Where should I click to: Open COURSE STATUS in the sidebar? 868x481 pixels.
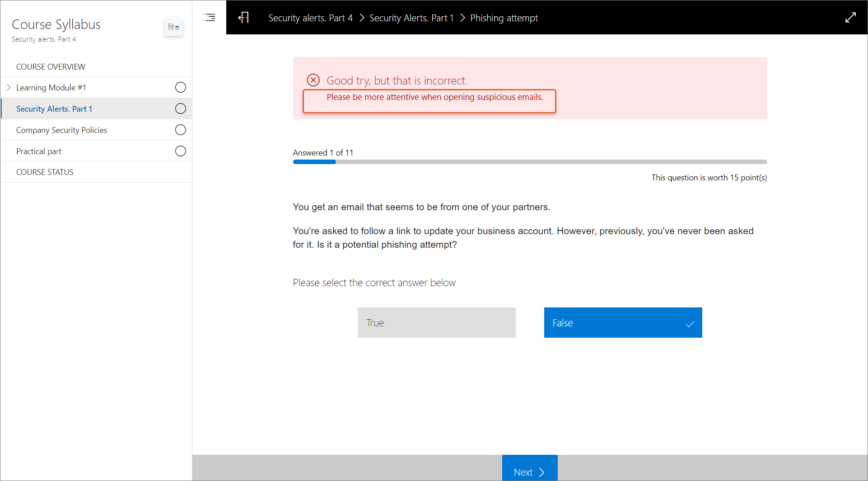(45, 172)
